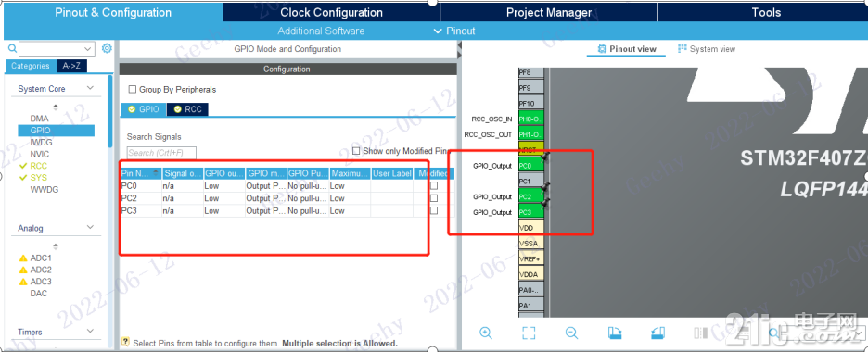
Task: Switch to System view
Action: (x=707, y=48)
